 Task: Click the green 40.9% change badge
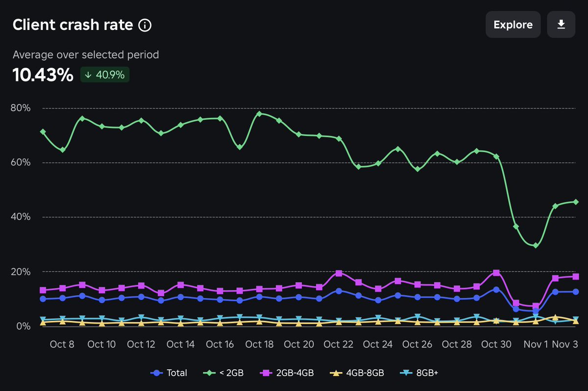tap(104, 75)
